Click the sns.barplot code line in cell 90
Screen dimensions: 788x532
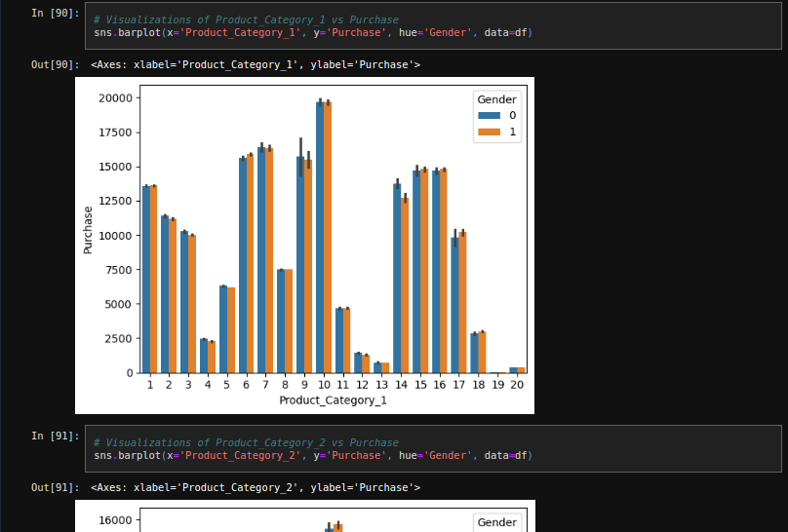(313, 32)
